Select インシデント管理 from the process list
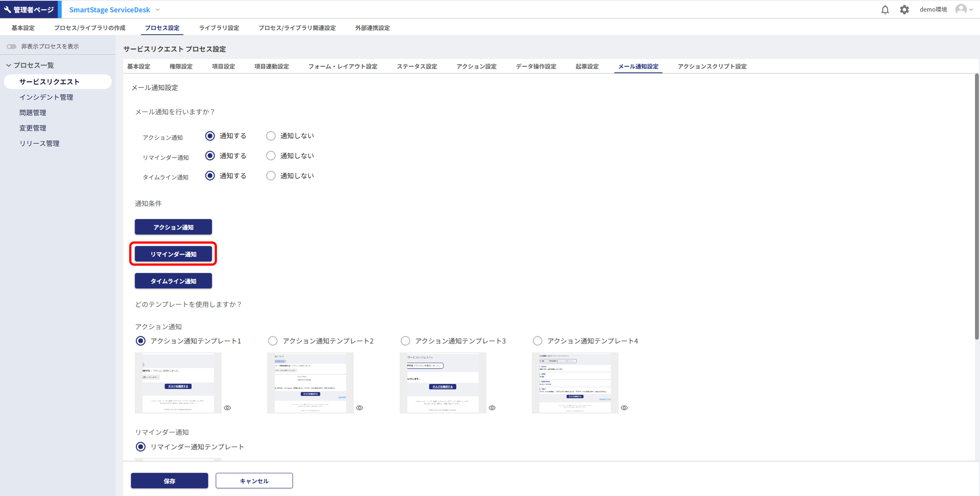980x496 pixels. pos(46,97)
